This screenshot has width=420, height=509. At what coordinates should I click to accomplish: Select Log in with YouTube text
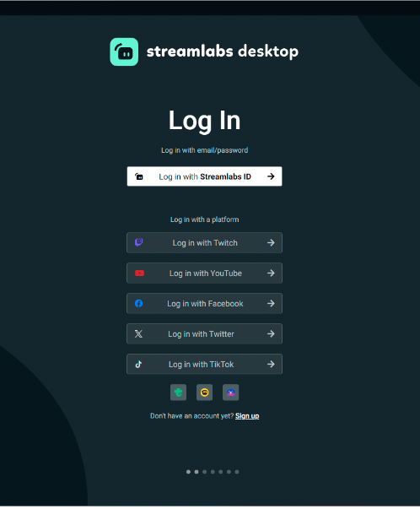[x=206, y=273]
